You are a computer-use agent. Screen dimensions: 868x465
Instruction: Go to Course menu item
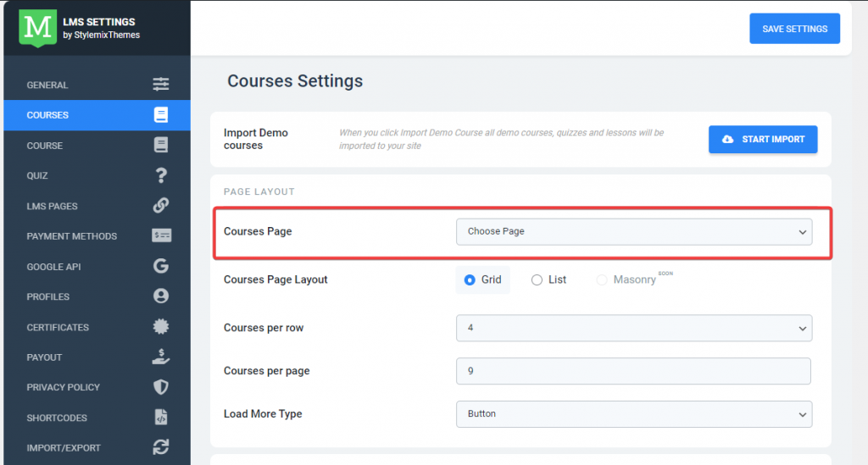point(97,146)
